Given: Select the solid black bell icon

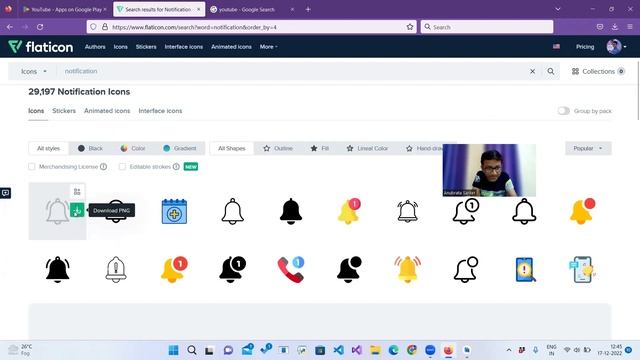Looking at the screenshot, I should [x=291, y=211].
